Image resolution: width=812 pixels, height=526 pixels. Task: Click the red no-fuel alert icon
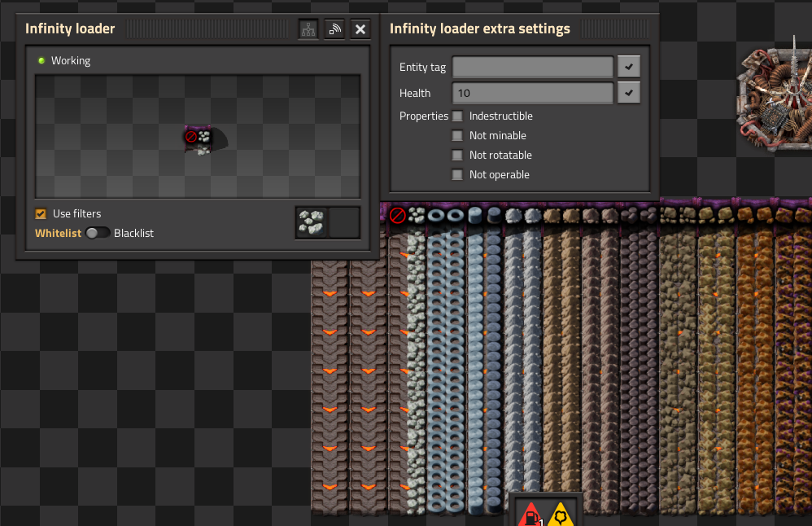(530, 514)
